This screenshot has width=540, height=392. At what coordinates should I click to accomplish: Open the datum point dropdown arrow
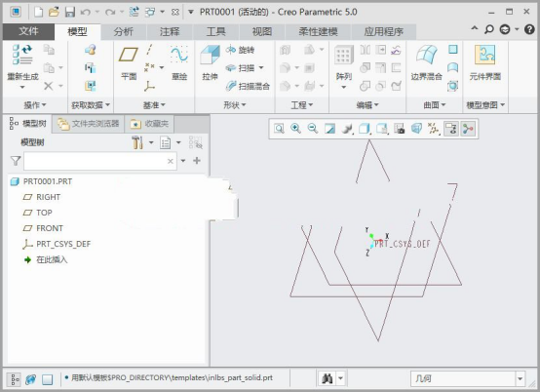(x=162, y=67)
